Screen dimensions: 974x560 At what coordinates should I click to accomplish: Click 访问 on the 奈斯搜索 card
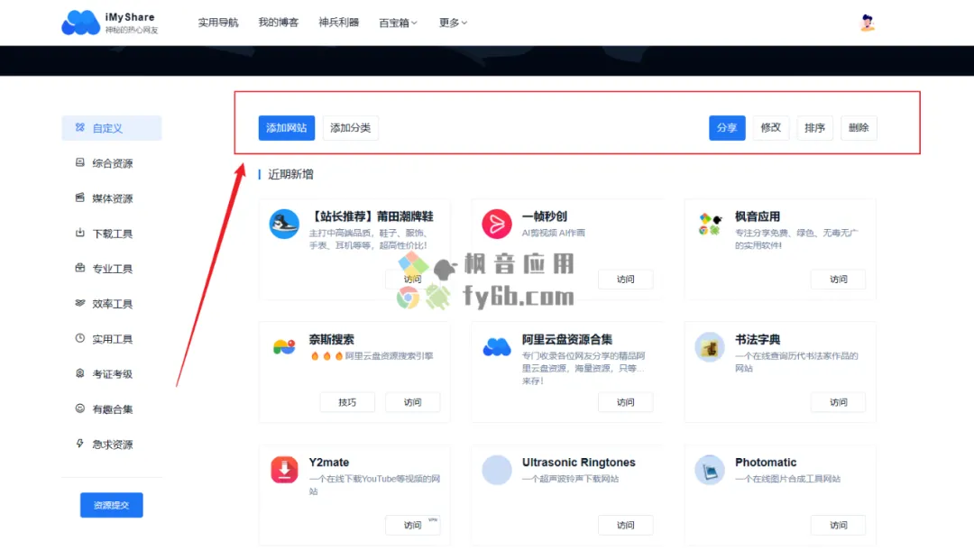click(412, 402)
